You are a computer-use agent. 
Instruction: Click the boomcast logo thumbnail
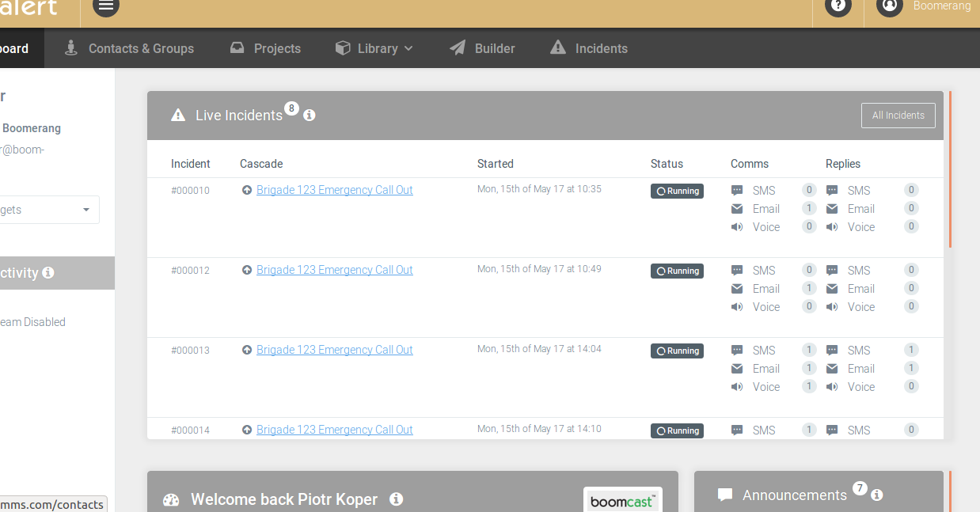coord(622,501)
